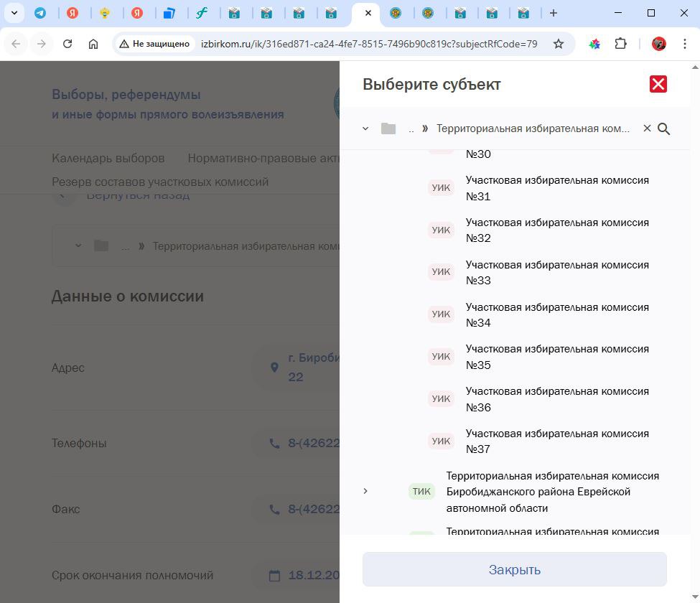Image resolution: width=700 pixels, height=603 pixels.
Task: Collapse the breadcrumb chevron in subject panel
Action: coord(365,128)
